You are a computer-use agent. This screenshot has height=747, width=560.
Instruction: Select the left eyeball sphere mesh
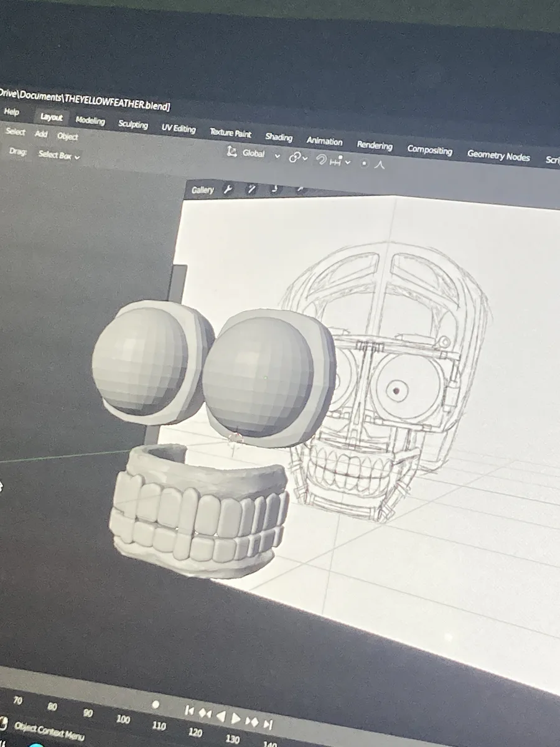pyautogui.click(x=139, y=361)
